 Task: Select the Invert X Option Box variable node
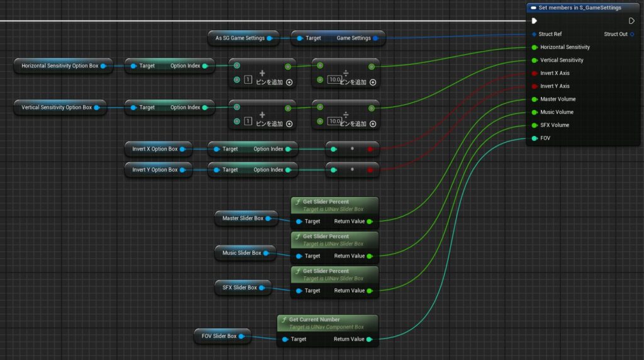point(158,149)
